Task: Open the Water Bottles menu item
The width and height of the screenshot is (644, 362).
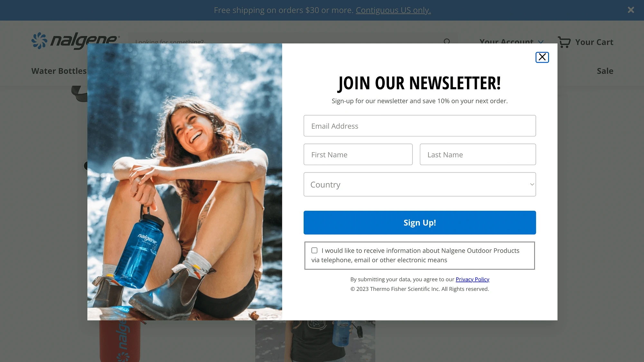Action: point(59,71)
